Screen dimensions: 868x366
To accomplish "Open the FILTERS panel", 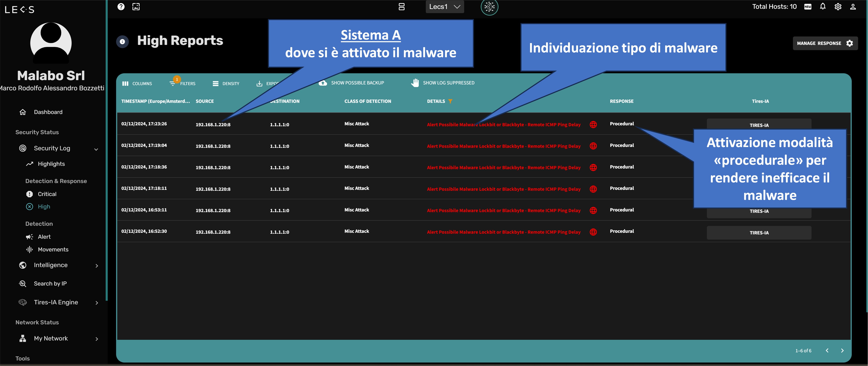I will point(182,83).
